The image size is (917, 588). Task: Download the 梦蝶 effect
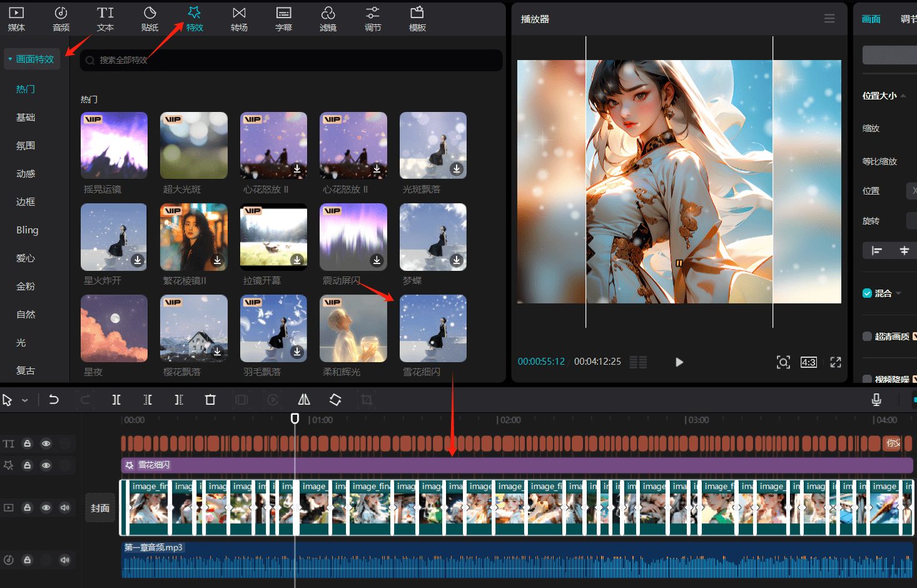[x=457, y=260]
